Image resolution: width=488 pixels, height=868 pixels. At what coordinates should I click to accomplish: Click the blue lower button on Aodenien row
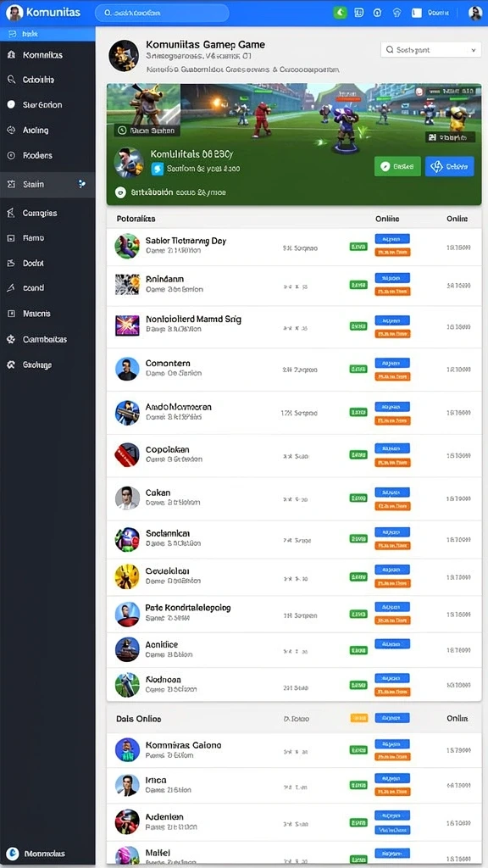pos(392,830)
